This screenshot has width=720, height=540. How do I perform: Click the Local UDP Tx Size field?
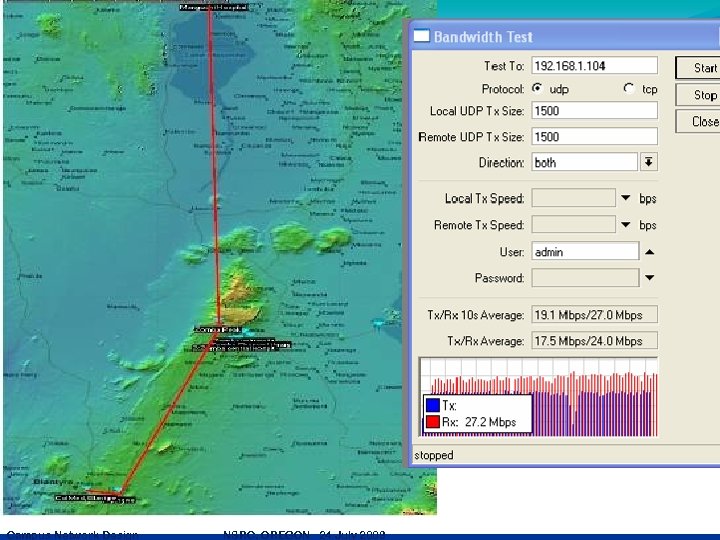[x=594, y=111]
